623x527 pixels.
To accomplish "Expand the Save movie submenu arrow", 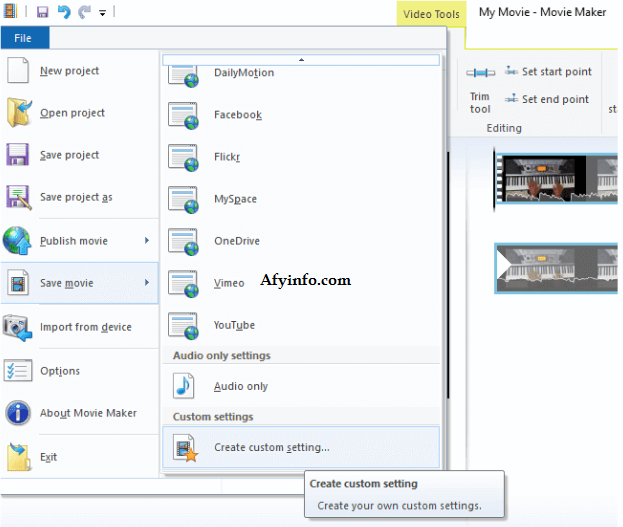I will 147,283.
